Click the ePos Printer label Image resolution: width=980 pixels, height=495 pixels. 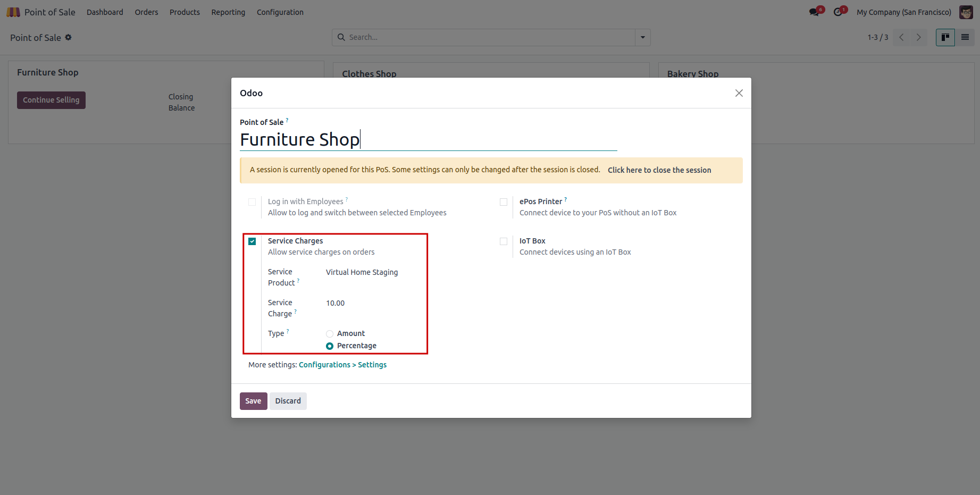pyautogui.click(x=541, y=202)
